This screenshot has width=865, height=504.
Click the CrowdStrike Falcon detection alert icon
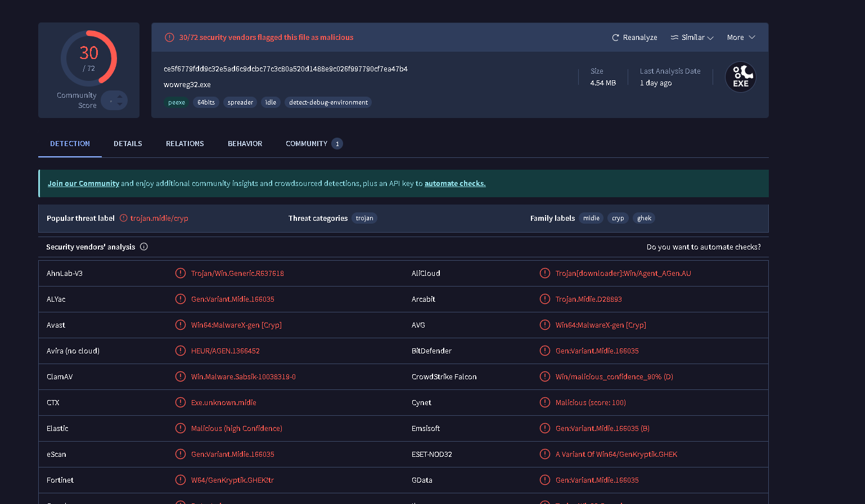[x=545, y=376]
